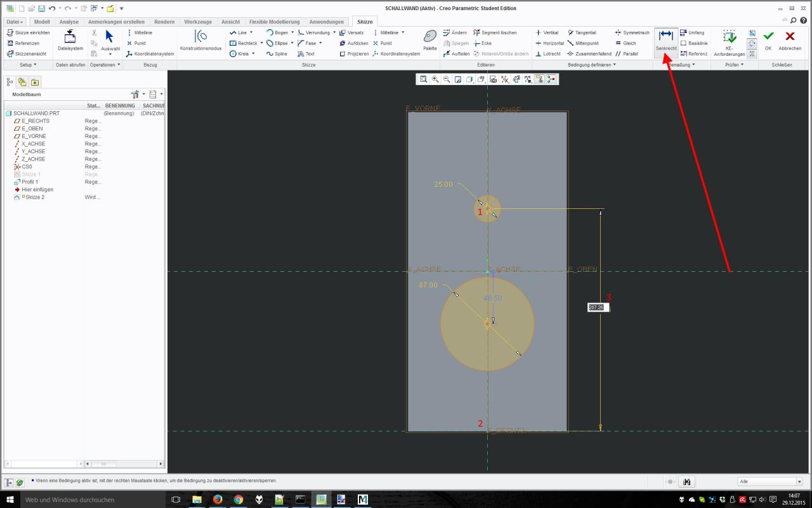Toggle Refit view icon in graphics toolbar
The height and width of the screenshot is (508, 812).
[424, 79]
